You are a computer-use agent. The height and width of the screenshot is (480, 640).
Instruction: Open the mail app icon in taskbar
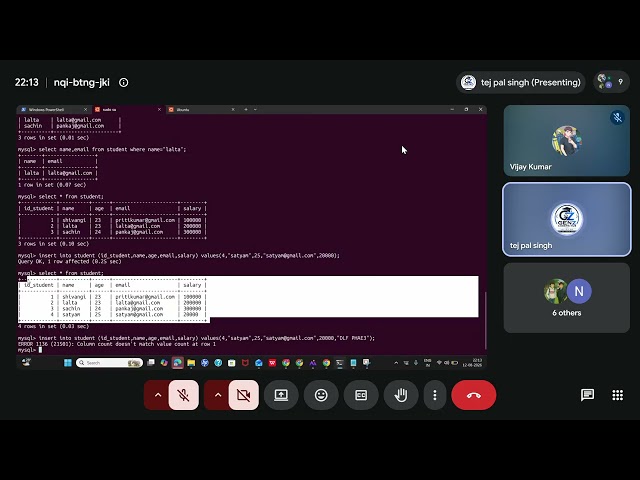point(259,362)
